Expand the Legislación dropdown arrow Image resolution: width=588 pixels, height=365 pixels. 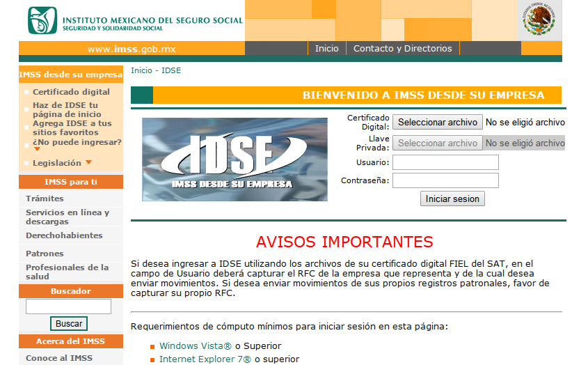[x=88, y=162]
